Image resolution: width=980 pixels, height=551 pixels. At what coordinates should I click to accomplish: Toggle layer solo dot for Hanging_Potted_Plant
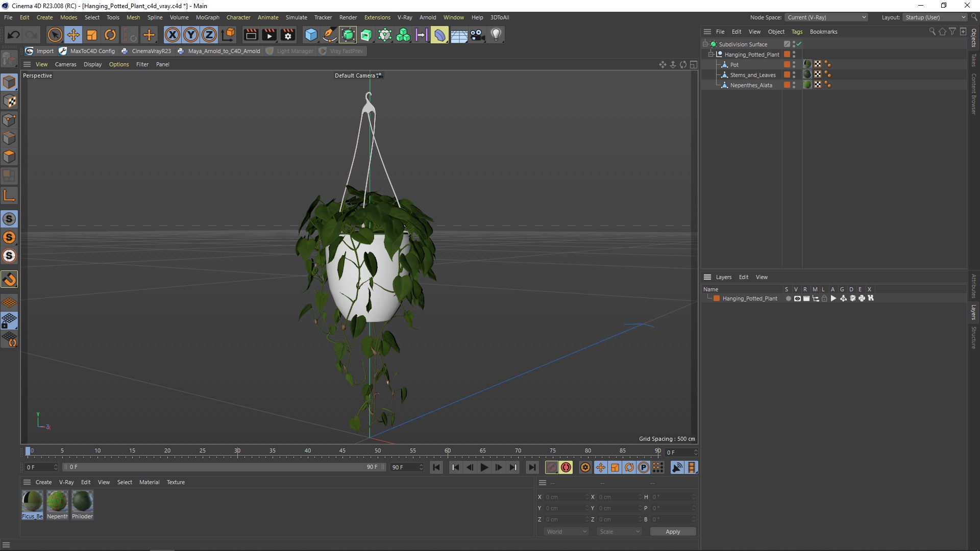(788, 298)
